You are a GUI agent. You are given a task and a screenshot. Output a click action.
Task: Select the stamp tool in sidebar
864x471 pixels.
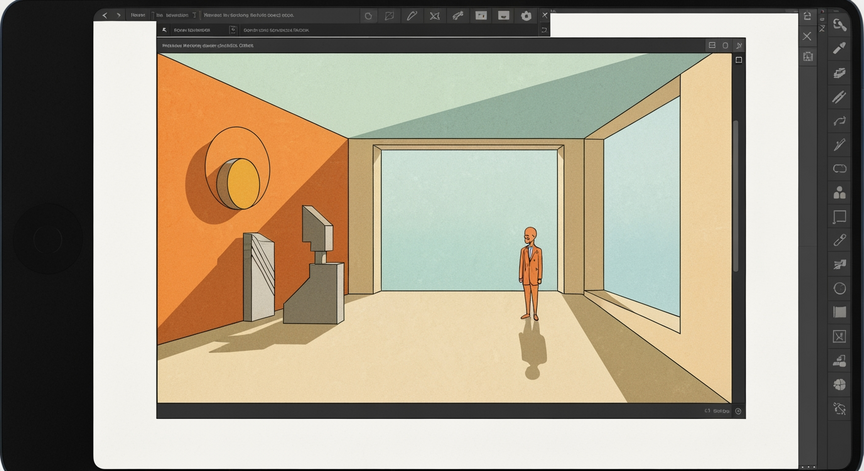(x=839, y=361)
